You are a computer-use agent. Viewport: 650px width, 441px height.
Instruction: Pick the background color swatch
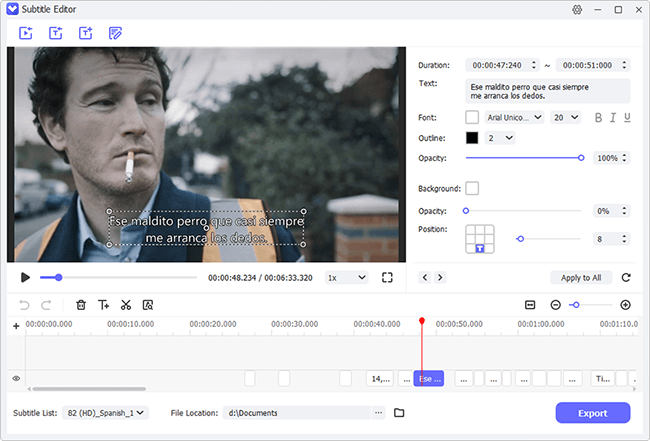tap(472, 188)
